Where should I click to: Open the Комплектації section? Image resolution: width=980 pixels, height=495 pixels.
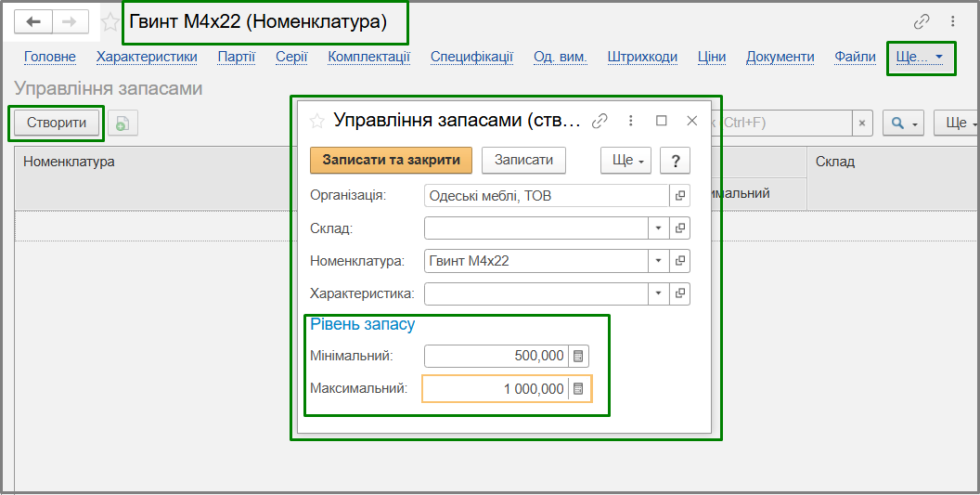tap(369, 58)
